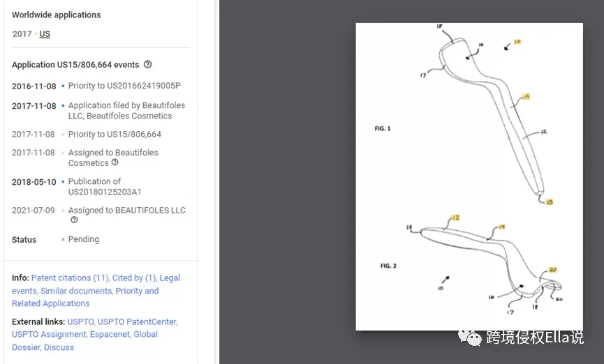Open the US worldwide application link

tap(45, 34)
